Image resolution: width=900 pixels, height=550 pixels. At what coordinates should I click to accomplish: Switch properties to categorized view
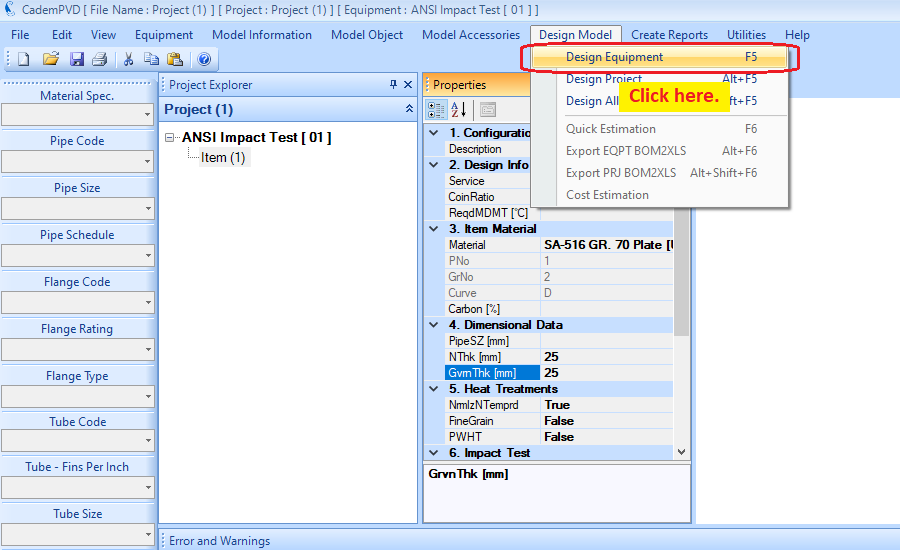[437, 110]
